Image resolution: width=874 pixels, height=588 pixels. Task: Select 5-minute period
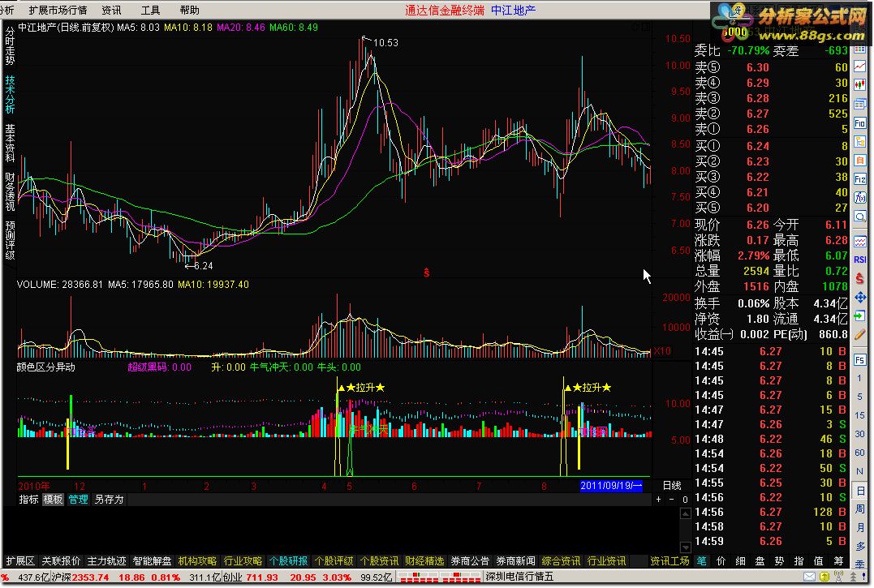[x=860, y=397]
